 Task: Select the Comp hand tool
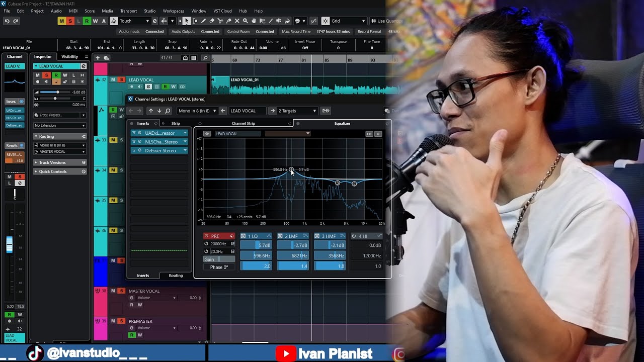[254, 21]
